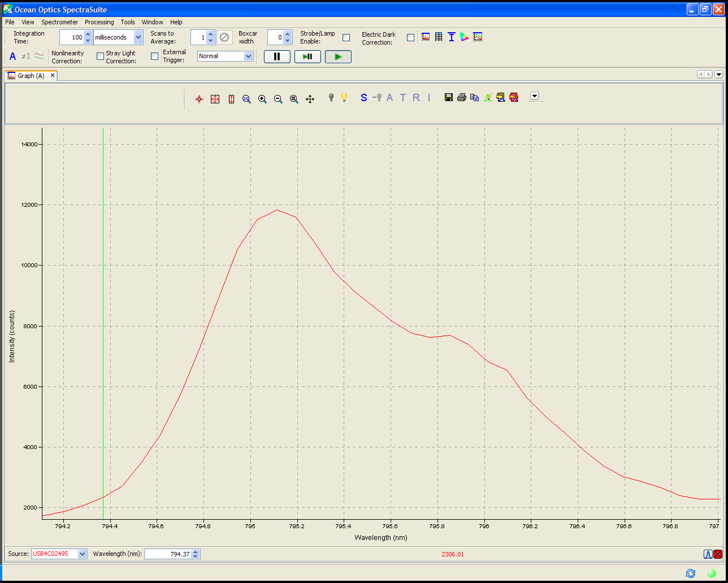Open the strip chart icon
This screenshot has width=728, height=583.
click(478, 37)
